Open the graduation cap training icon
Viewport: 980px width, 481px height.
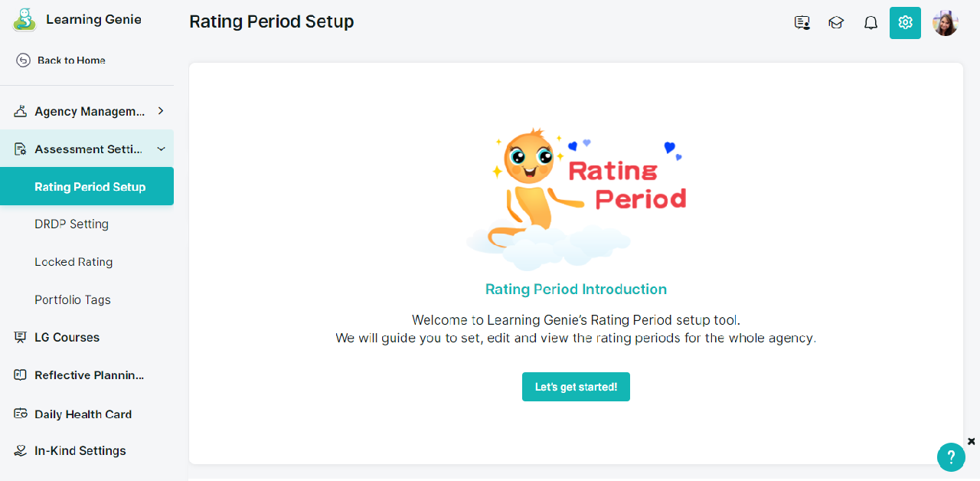[x=836, y=23]
